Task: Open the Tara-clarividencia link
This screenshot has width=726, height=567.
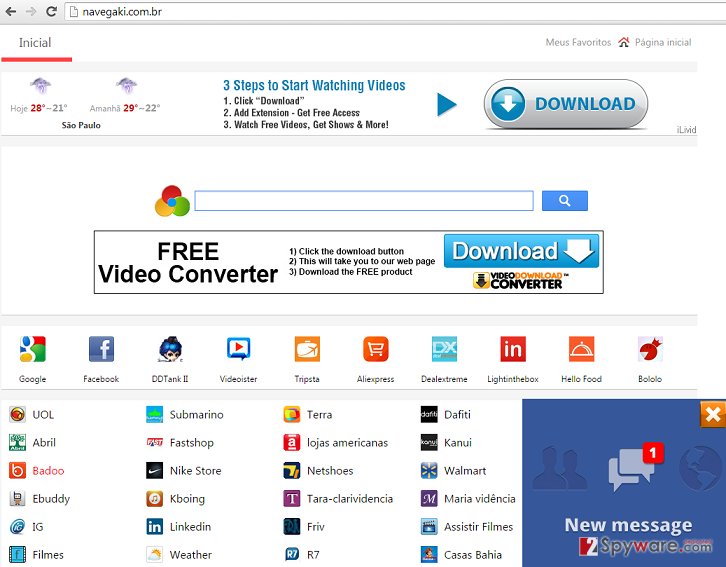Action: pos(350,498)
